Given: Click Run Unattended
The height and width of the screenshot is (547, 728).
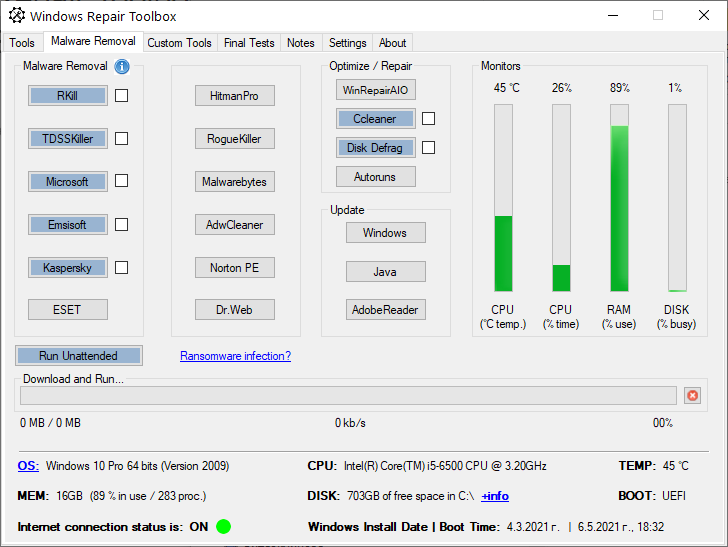Looking at the screenshot, I should tap(79, 356).
